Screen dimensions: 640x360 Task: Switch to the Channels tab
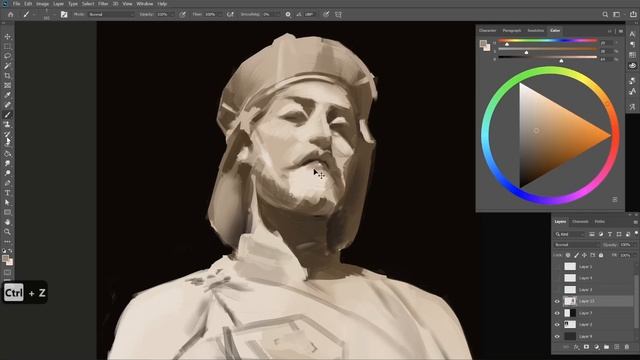click(580, 222)
